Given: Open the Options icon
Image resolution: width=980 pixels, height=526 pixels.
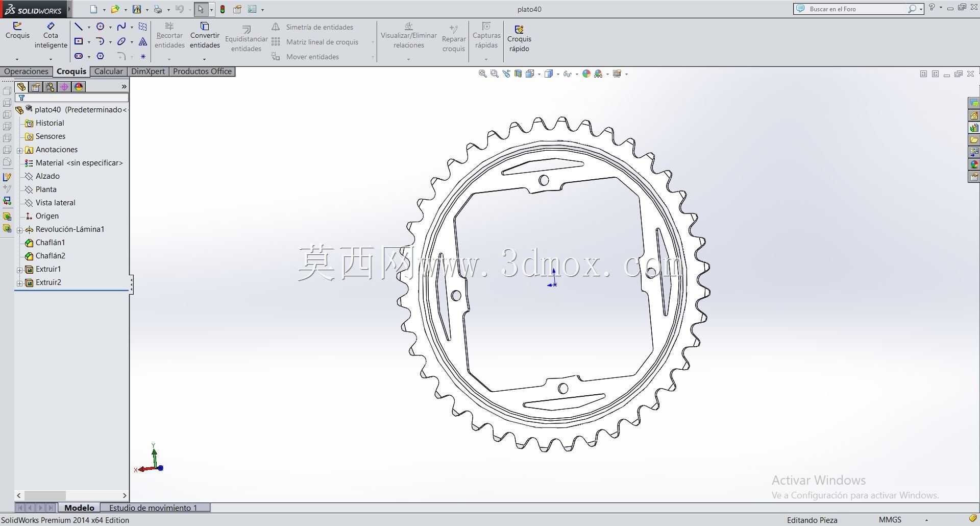Looking at the screenshot, I should point(252,9).
